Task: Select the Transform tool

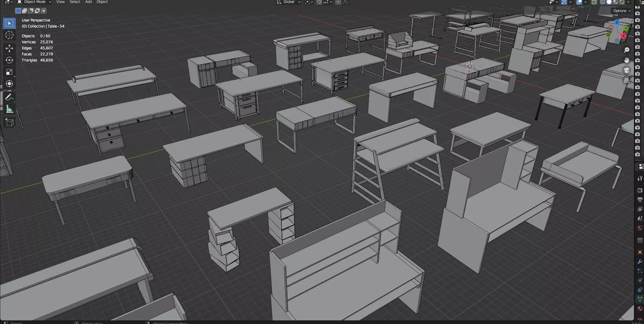Action: point(9,84)
